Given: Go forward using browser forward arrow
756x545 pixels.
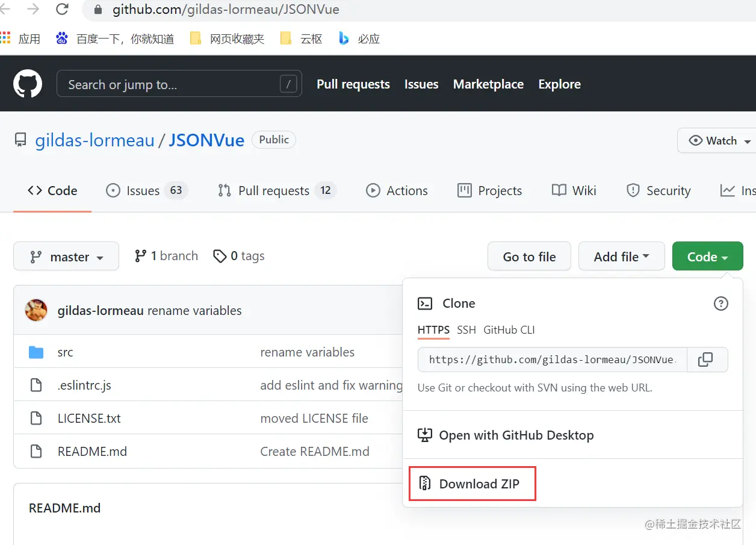Looking at the screenshot, I should coord(33,9).
